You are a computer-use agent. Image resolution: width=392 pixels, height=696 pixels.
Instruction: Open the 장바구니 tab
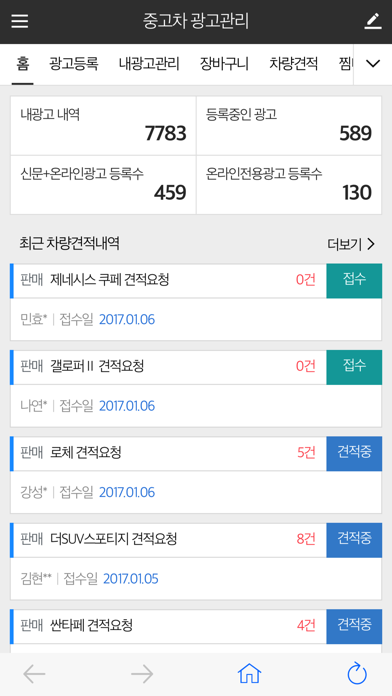coord(224,64)
